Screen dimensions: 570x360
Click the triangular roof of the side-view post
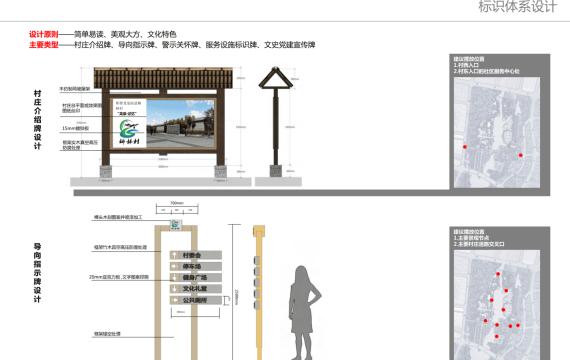[x=276, y=78]
